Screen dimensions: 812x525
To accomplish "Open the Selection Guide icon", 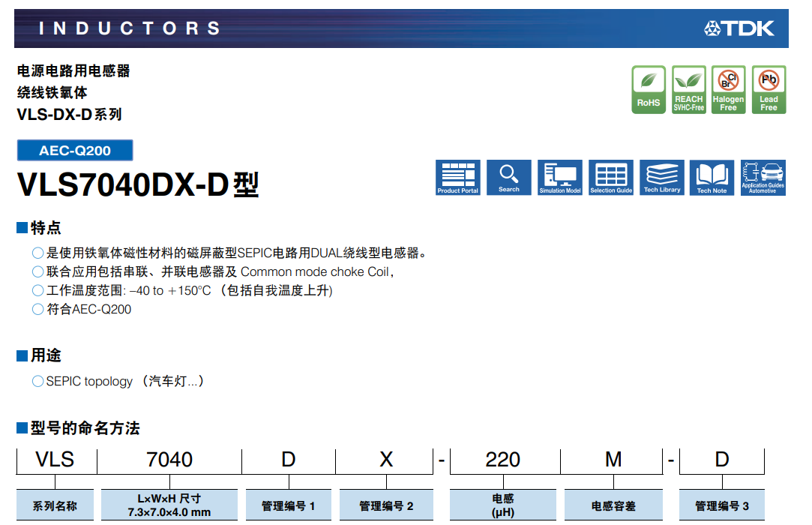I will pyautogui.click(x=611, y=177).
